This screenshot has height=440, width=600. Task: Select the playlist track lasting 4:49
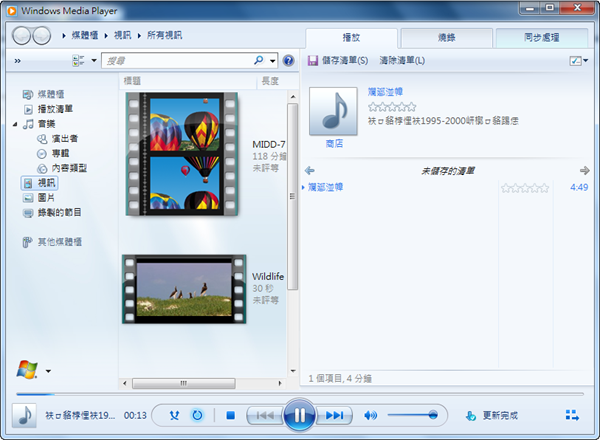coord(446,187)
